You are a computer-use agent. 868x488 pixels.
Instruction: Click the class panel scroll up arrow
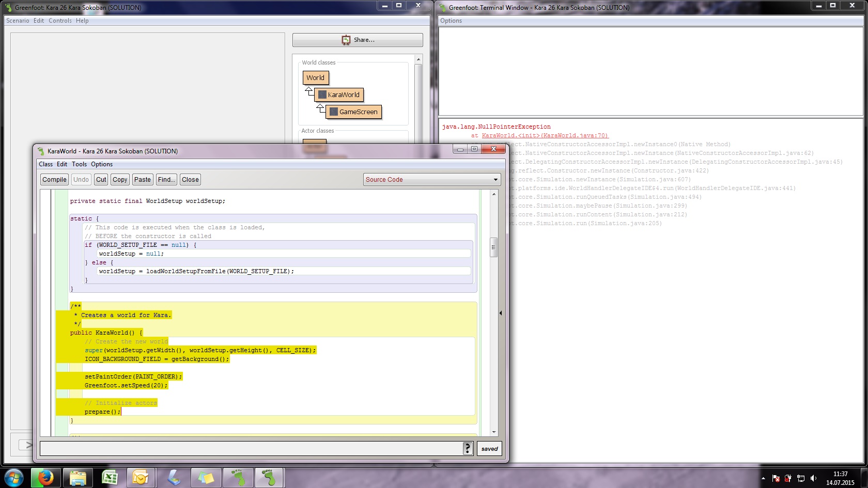[x=419, y=60]
